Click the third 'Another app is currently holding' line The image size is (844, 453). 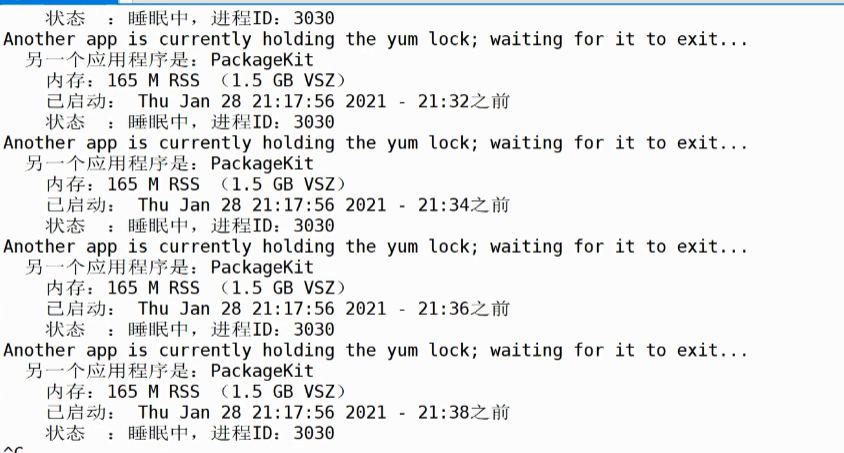[375, 247]
